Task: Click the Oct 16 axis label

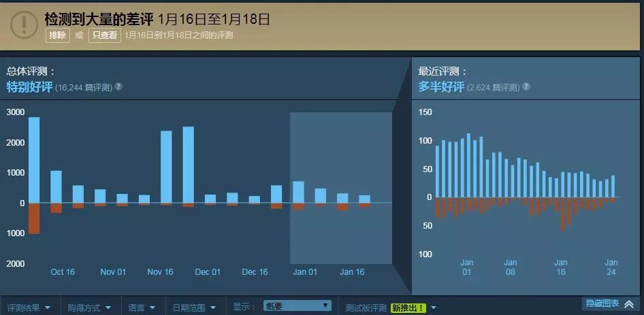Action: pos(63,272)
